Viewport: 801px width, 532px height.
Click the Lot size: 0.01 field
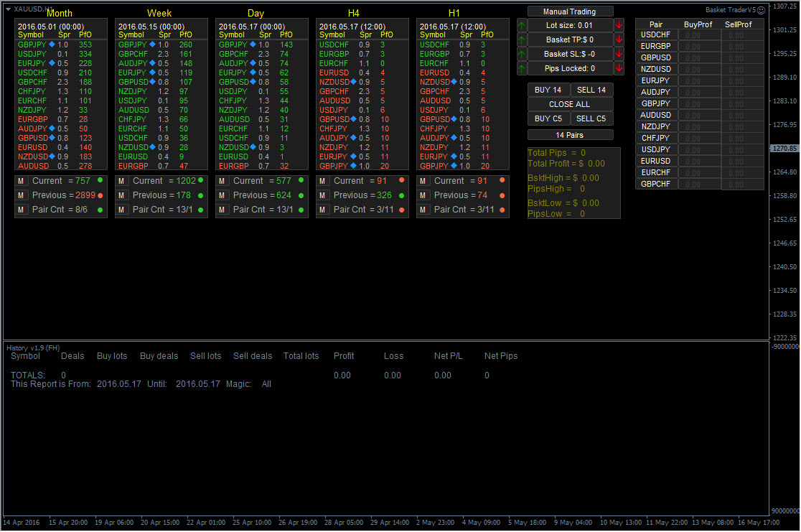tap(570, 25)
